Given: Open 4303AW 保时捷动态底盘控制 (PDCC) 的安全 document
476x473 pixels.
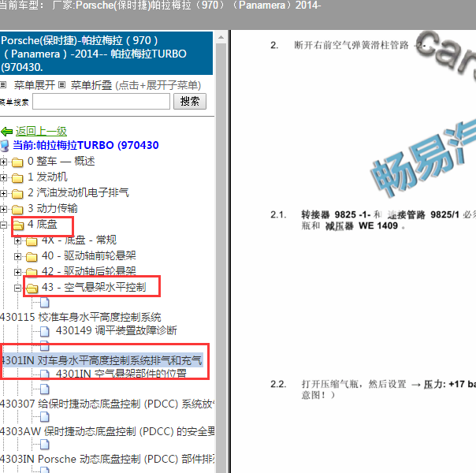Looking at the screenshot, I should [107, 431].
